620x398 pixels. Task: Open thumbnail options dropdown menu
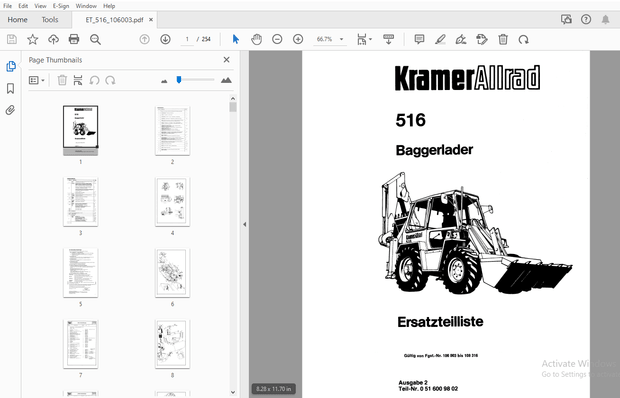click(x=36, y=80)
